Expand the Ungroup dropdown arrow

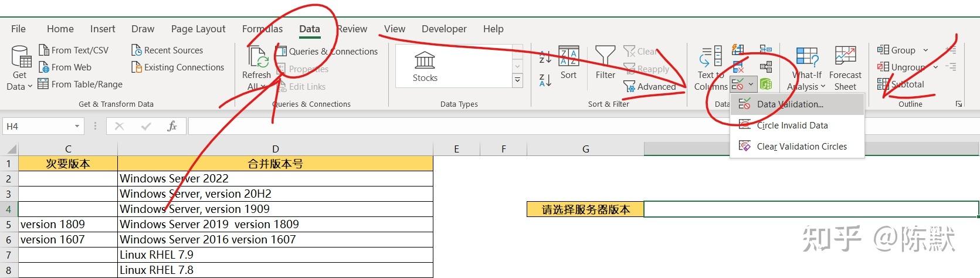click(935, 67)
